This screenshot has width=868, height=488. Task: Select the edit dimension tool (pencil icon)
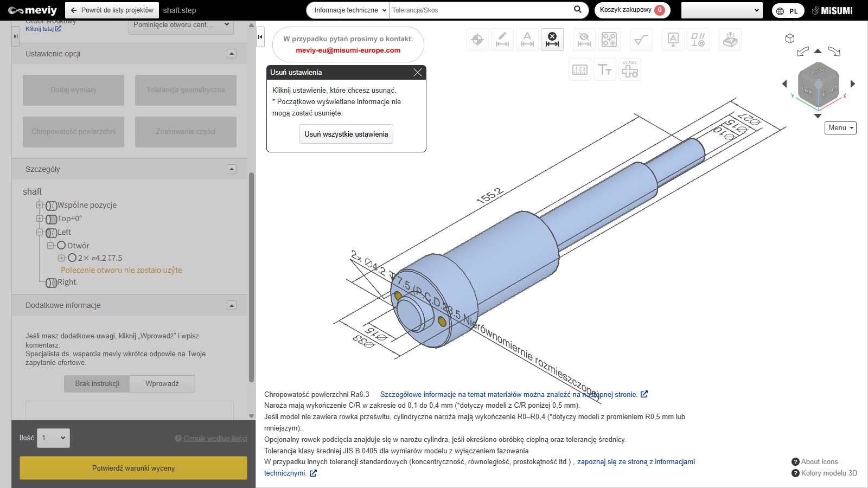coord(502,40)
